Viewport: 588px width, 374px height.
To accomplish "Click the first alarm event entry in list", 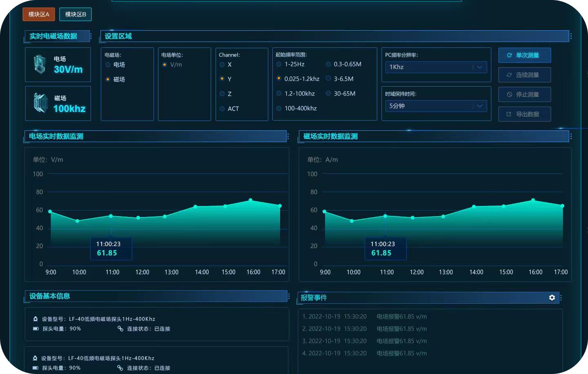I will tap(364, 316).
